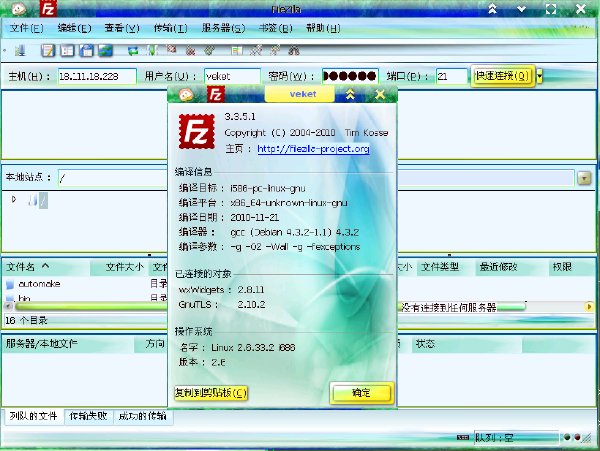Toggle synchronized browsing icon
The width and height of the screenshot is (600, 451).
click(x=275, y=50)
